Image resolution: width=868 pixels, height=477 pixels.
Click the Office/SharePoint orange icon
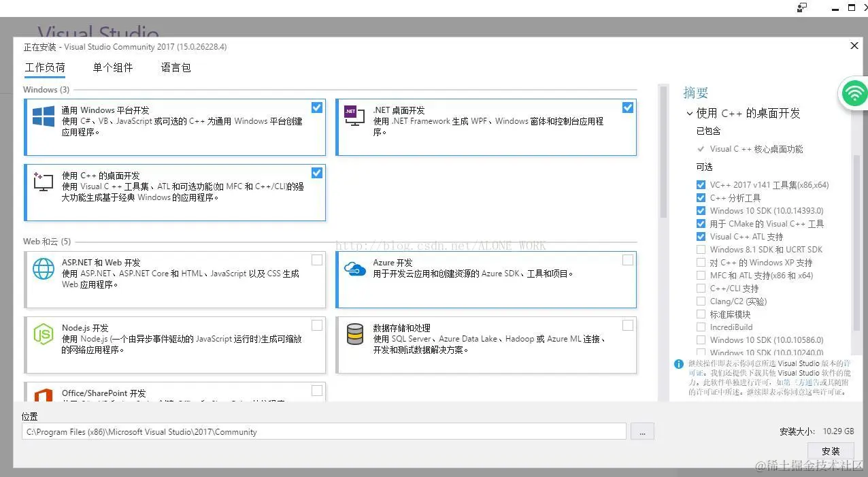(44, 395)
